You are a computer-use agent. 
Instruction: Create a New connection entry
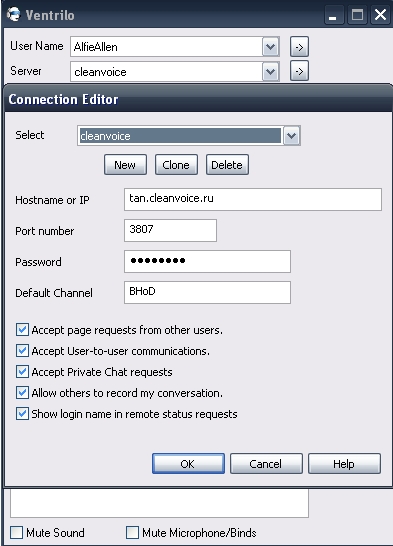[125, 165]
